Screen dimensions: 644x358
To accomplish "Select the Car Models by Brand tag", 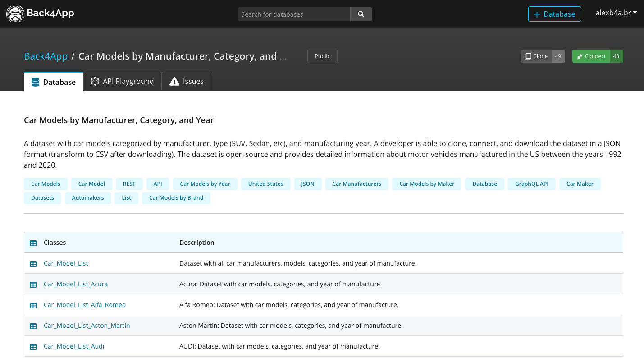I will tap(176, 198).
